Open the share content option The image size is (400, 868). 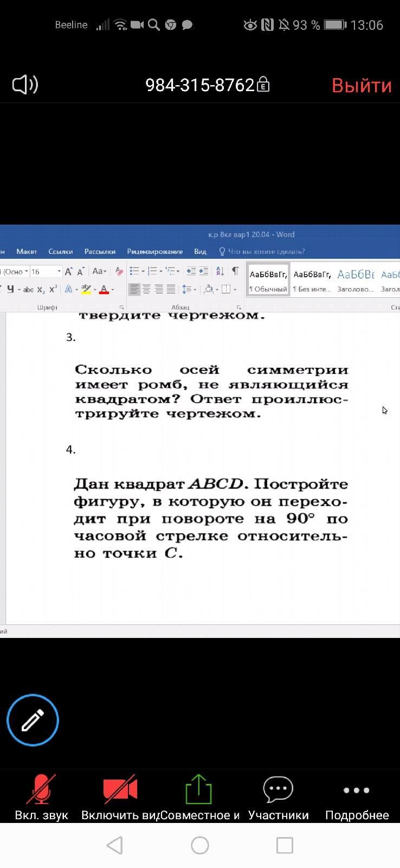coord(198,789)
